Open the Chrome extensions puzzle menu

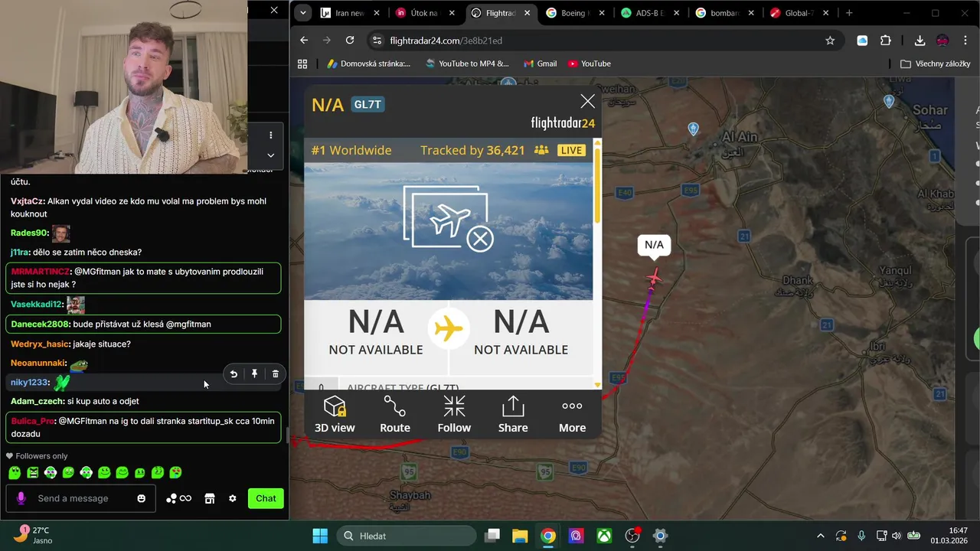point(886,41)
